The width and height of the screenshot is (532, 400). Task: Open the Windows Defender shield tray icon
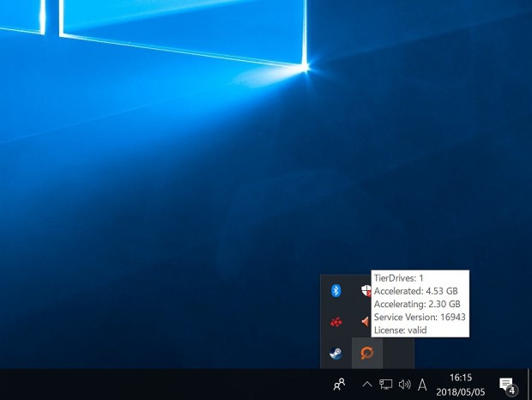tap(366, 290)
